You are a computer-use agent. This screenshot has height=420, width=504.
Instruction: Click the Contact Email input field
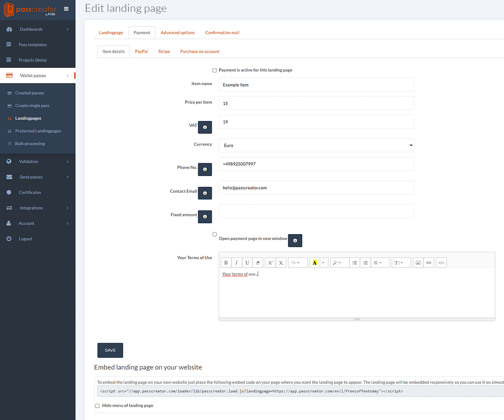pyautogui.click(x=316, y=187)
